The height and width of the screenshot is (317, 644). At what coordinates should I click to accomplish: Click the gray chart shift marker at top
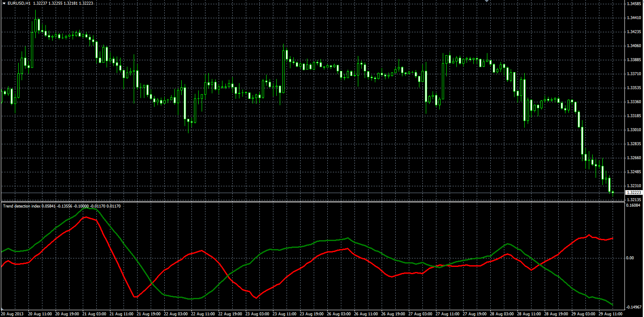tap(487, 1)
